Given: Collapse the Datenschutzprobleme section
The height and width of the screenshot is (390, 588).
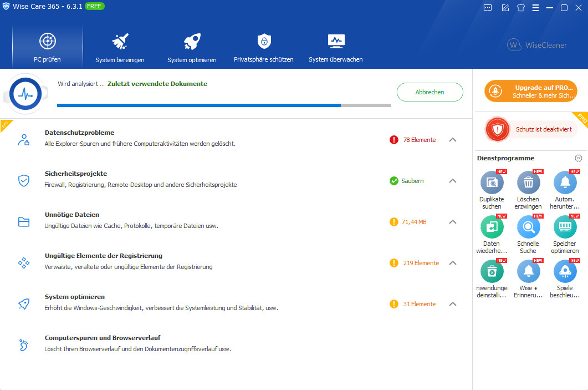Looking at the screenshot, I should 453,140.
